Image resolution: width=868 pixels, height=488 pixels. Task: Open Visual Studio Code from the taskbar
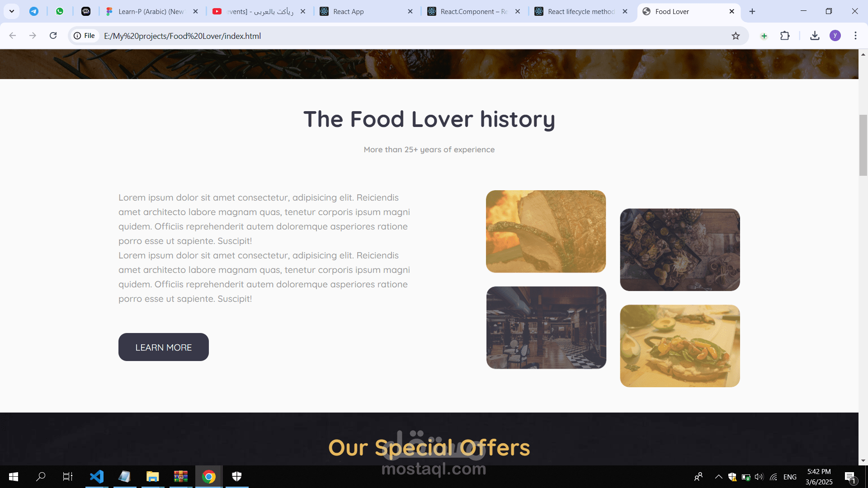[x=96, y=477]
